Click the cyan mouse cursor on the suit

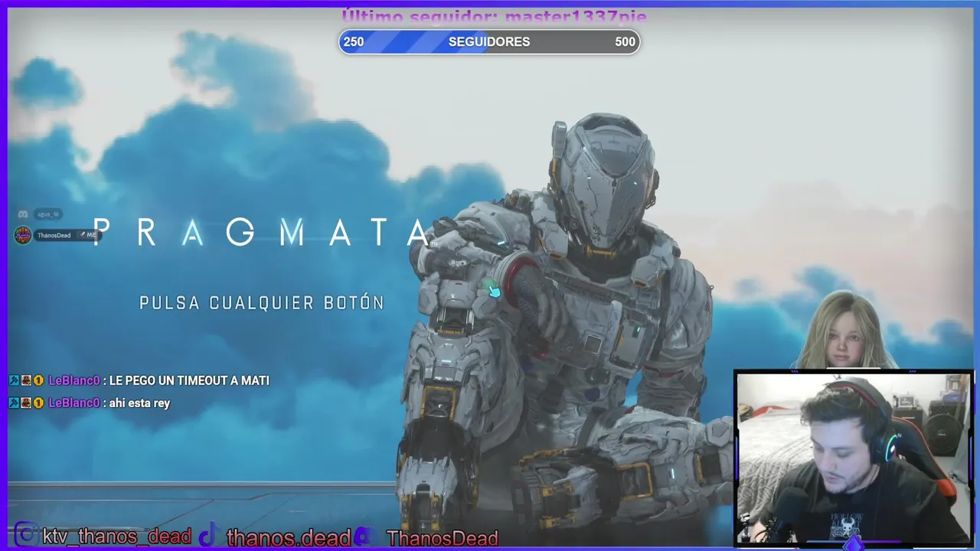494,291
